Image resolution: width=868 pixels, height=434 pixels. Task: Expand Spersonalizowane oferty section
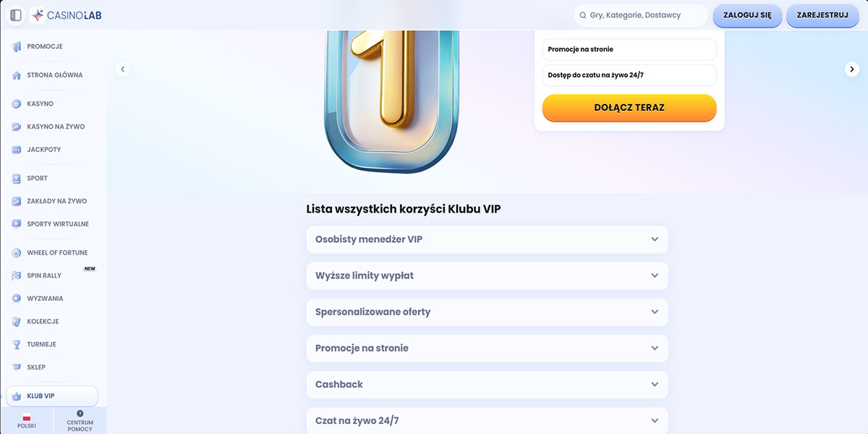point(487,312)
